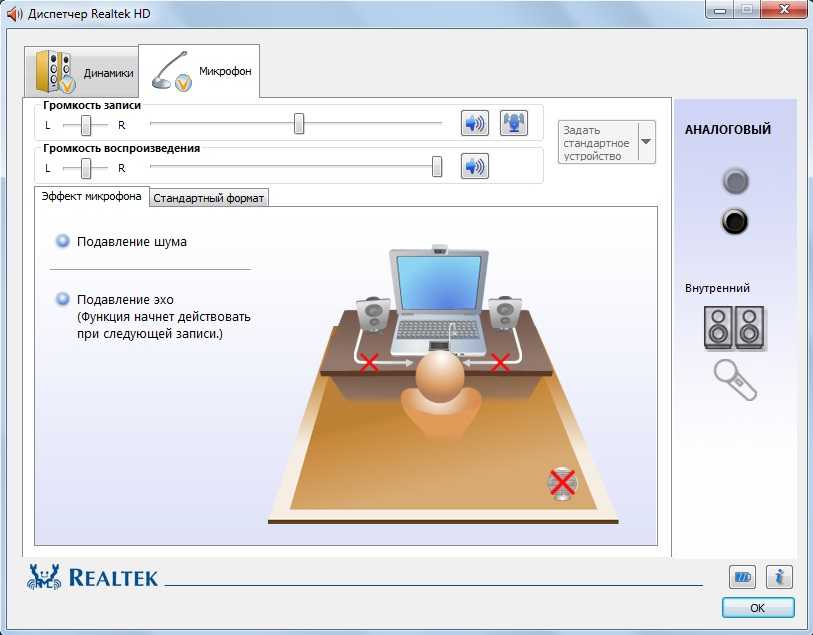
Task: Click the microphone boost icon
Action: [x=513, y=123]
